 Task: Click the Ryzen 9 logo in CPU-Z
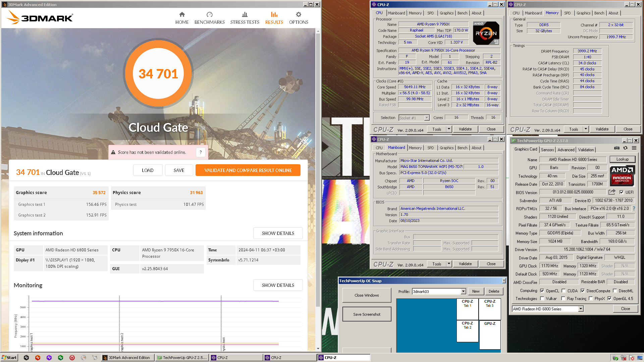pyautogui.click(x=486, y=33)
